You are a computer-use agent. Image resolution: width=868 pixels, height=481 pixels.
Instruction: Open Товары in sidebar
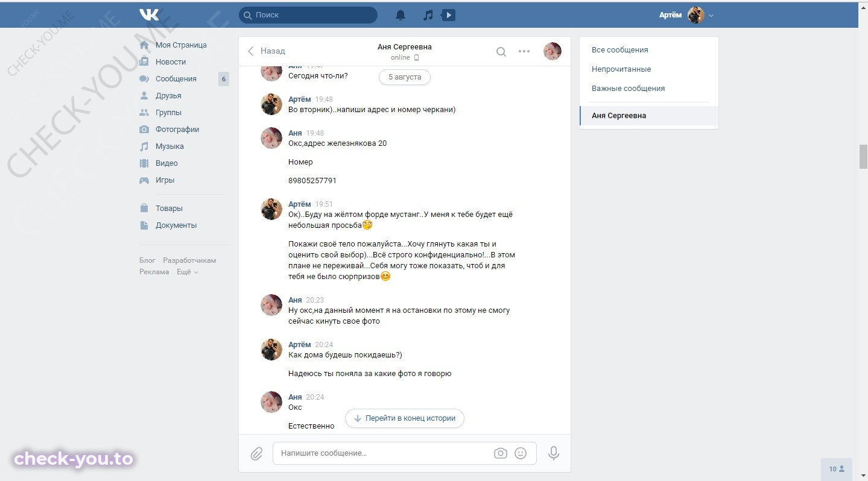pyautogui.click(x=169, y=209)
